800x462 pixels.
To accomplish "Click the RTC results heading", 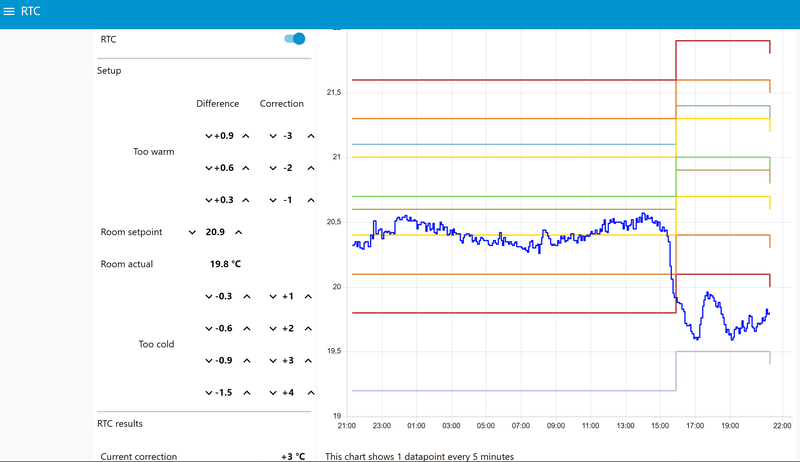I will coord(120,424).
